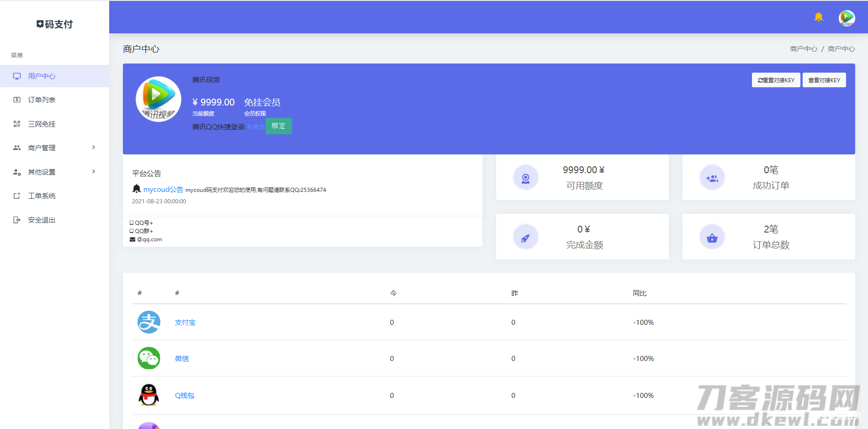The width and height of the screenshot is (868, 429).
Task: Click the bell icon beside mycoud公告
Action: tap(136, 189)
